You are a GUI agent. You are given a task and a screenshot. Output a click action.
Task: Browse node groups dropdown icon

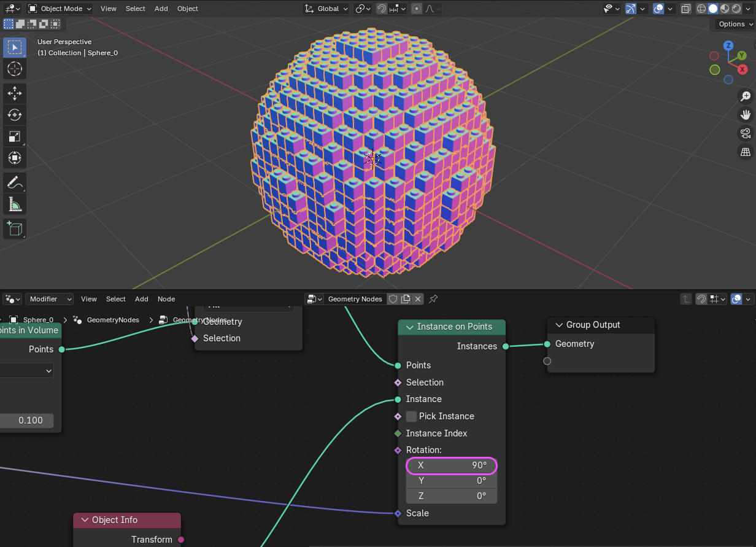point(315,299)
